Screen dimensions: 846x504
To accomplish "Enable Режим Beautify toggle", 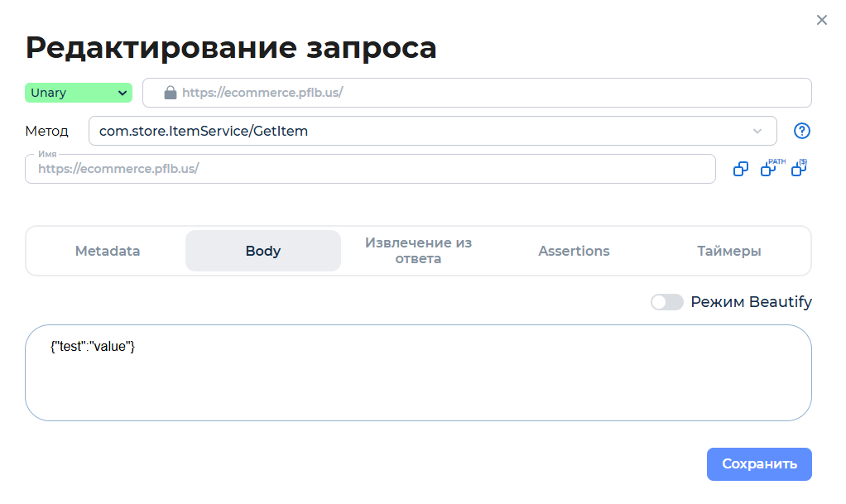I will (x=667, y=302).
